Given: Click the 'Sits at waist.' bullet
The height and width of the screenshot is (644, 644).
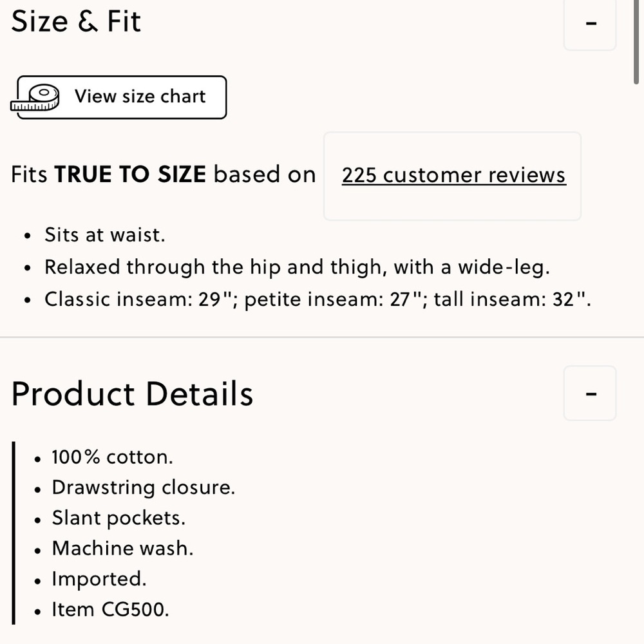Looking at the screenshot, I should pyautogui.click(x=104, y=235).
